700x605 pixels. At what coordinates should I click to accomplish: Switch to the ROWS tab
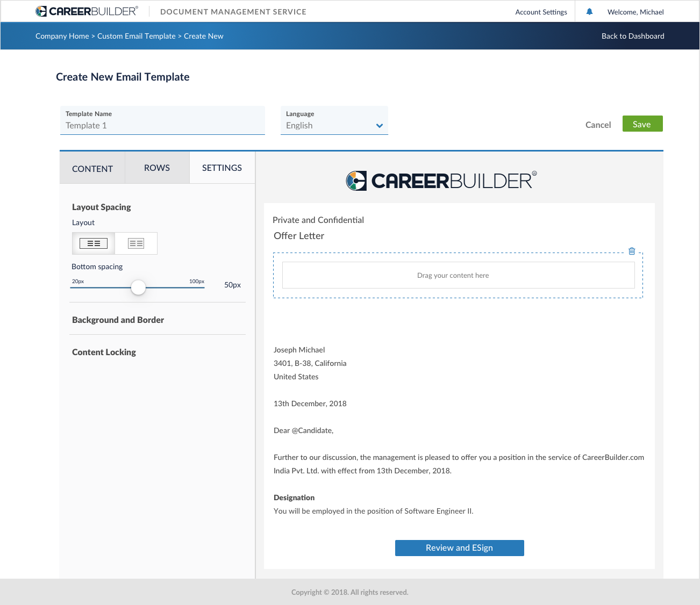[x=157, y=168]
